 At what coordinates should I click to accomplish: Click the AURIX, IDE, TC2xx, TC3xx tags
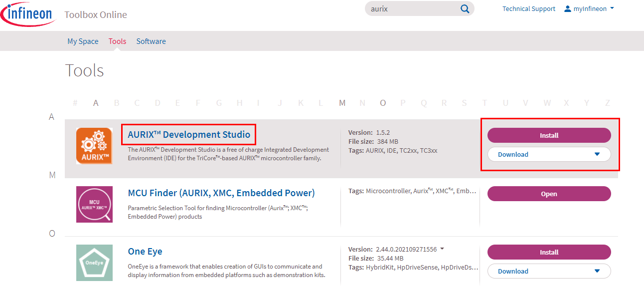click(393, 150)
